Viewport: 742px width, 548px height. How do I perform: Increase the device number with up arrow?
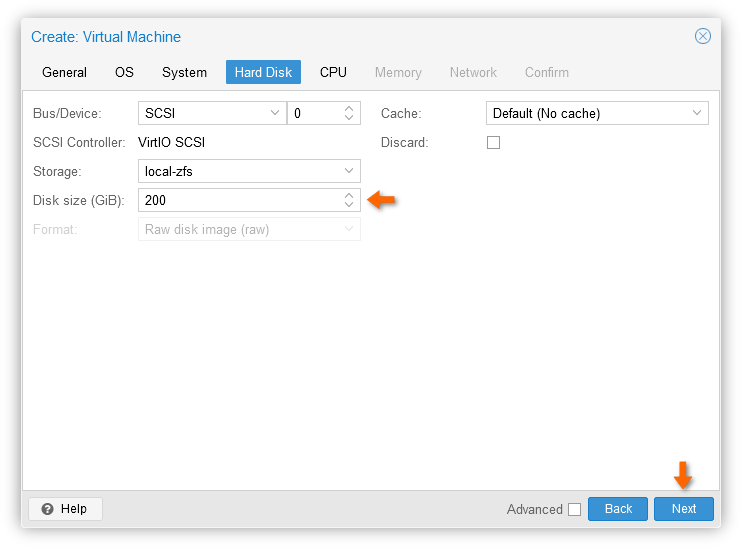(349, 108)
